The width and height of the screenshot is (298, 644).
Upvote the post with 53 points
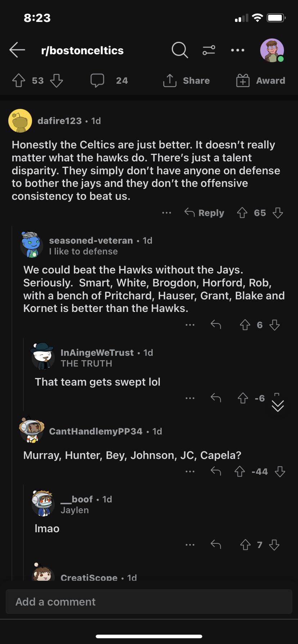click(19, 80)
